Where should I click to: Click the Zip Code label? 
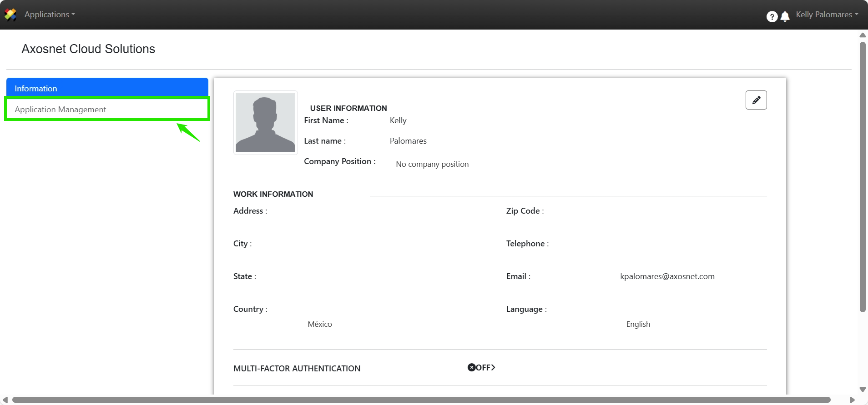pyautogui.click(x=525, y=211)
